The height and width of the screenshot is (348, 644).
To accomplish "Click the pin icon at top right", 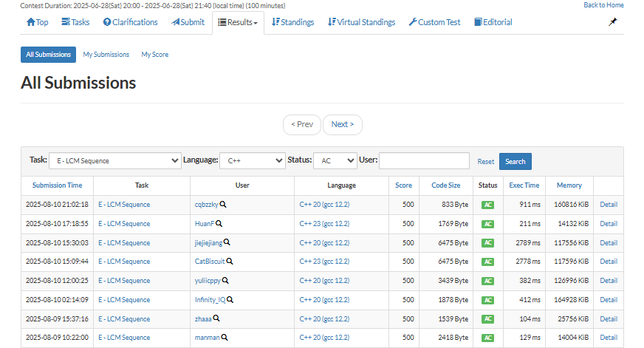I will tap(612, 21).
